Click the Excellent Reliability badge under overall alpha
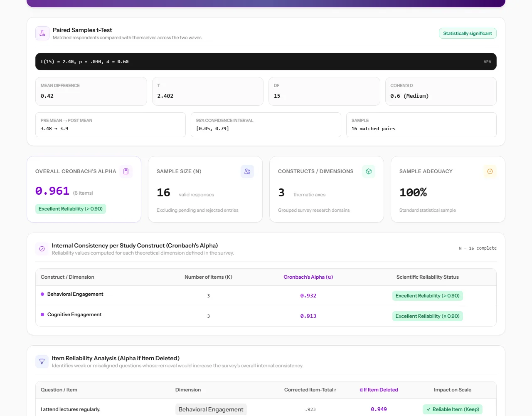The width and height of the screenshot is (532, 416). (71, 209)
